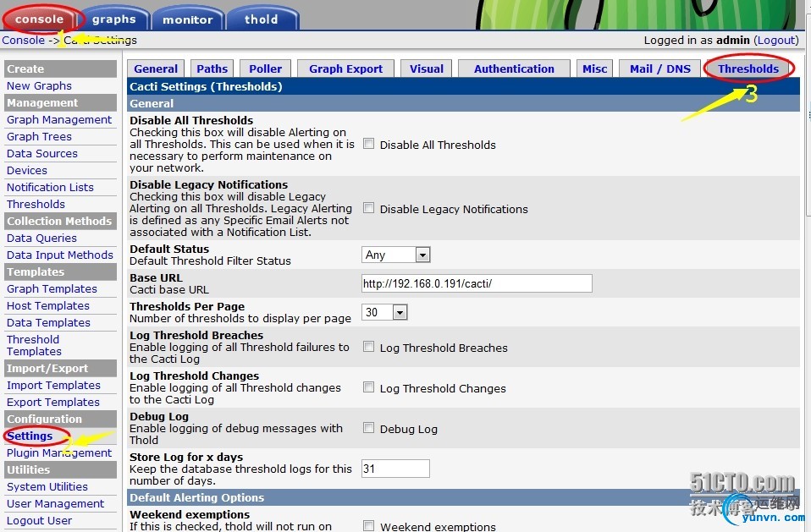This screenshot has height=532, width=811.
Task: Tick the Disable All Thresholds checkbox
Action: (x=369, y=144)
